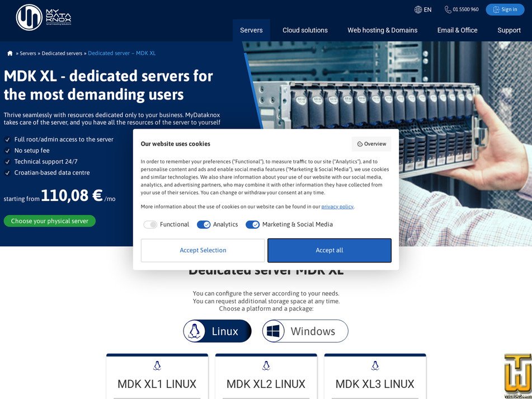
Task: Click the Linux penguin icon in tab
Action: coord(195,331)
